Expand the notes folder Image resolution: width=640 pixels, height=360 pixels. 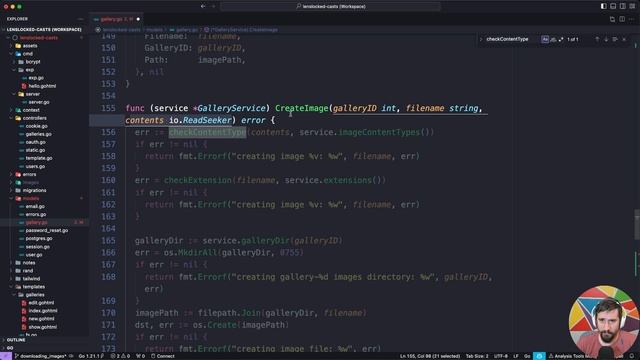[29, 263]
